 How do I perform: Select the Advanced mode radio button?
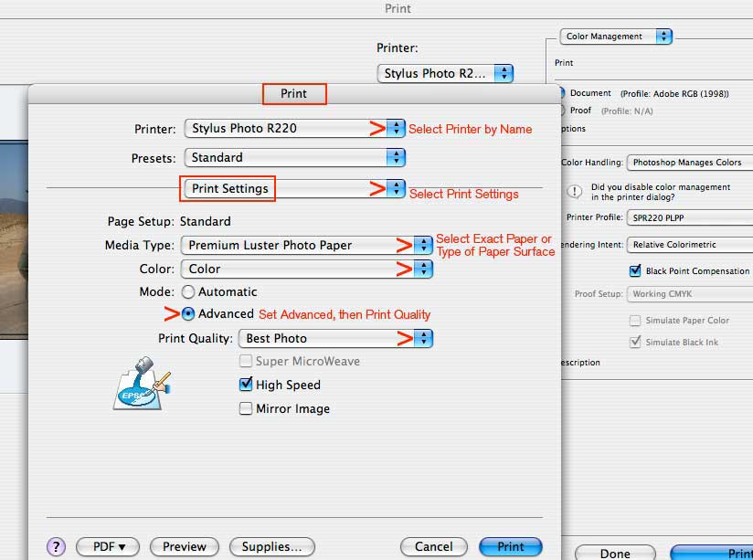[x=188, y=313]
